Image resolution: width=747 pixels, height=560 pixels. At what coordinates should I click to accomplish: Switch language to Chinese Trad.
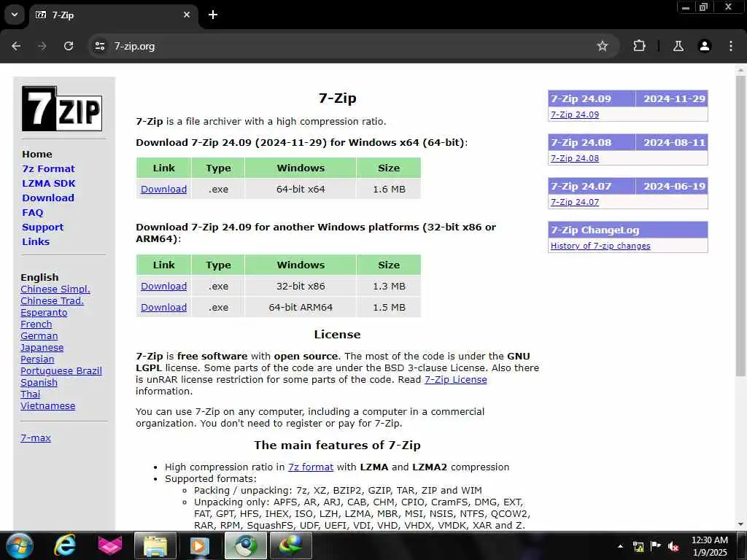point(52,301)
